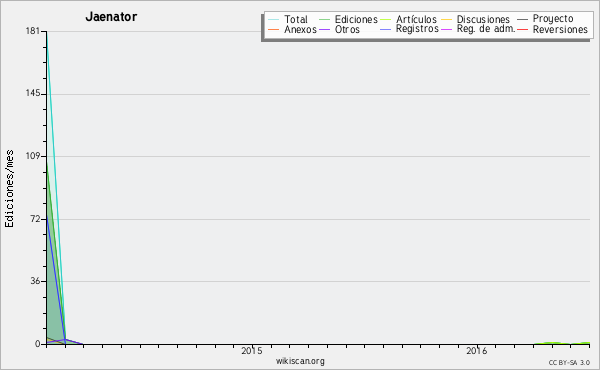Click the 2015 x-axis label
The image size is (600, 370).
point(252,351)
